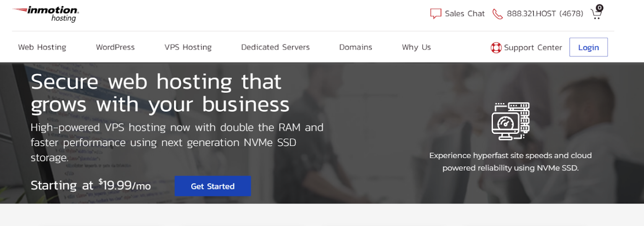
Task: Click the 888.321.HOST phone number
Action: click(545, 13)
